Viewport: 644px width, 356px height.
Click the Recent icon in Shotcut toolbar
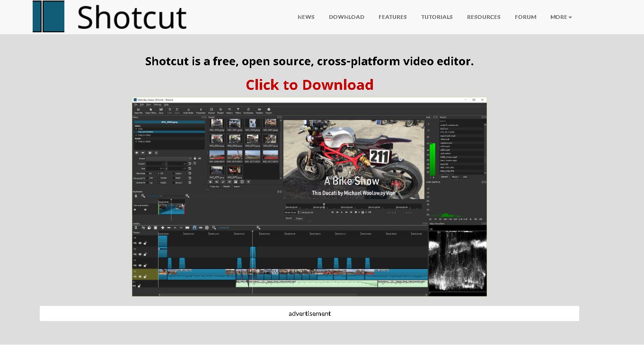211,111
